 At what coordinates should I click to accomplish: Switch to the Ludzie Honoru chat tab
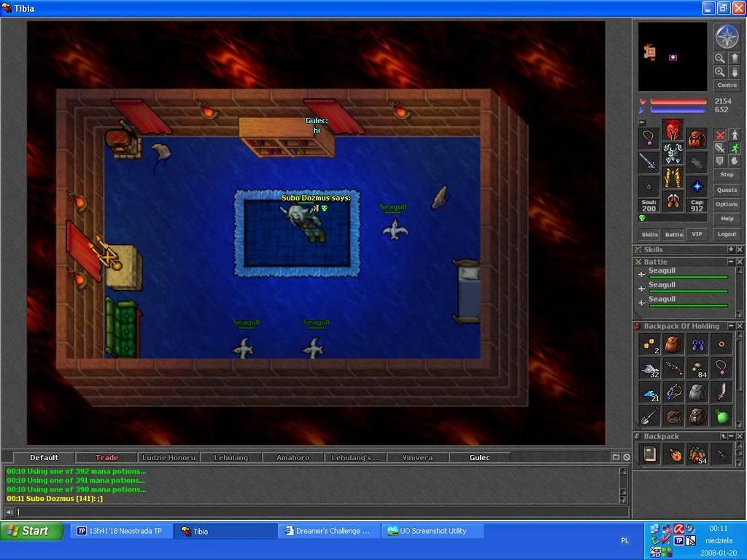[x=169, y=458]
